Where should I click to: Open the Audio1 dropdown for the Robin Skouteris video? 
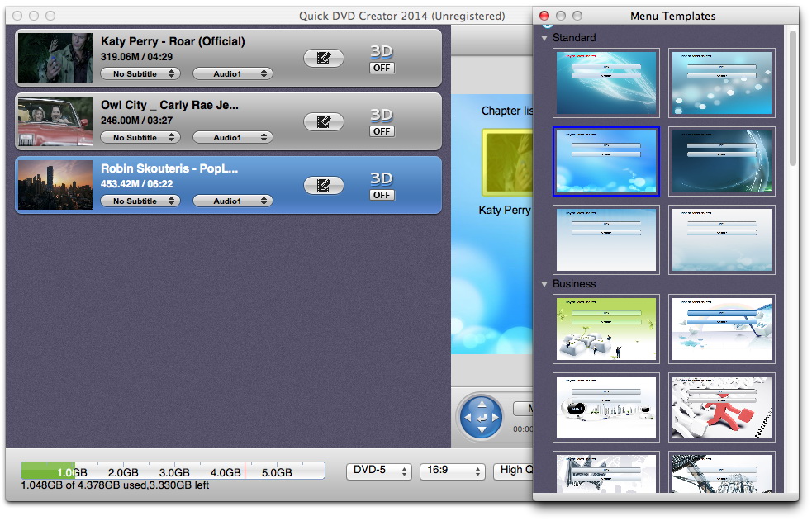coord(232,201)
